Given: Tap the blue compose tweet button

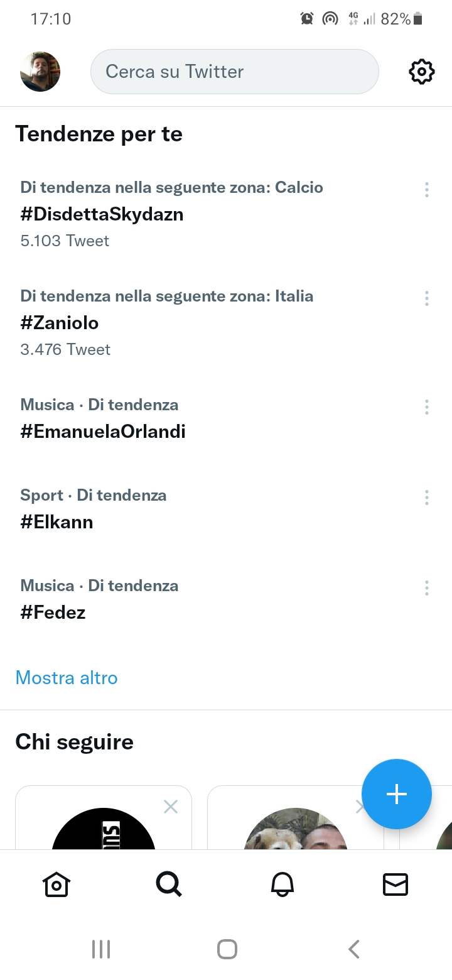Looking at the screenshot, I should [397, 794].
